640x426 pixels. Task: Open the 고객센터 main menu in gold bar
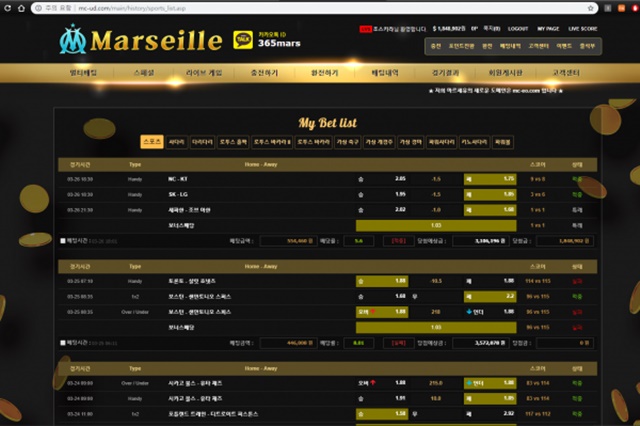click(x=566, y=73)
